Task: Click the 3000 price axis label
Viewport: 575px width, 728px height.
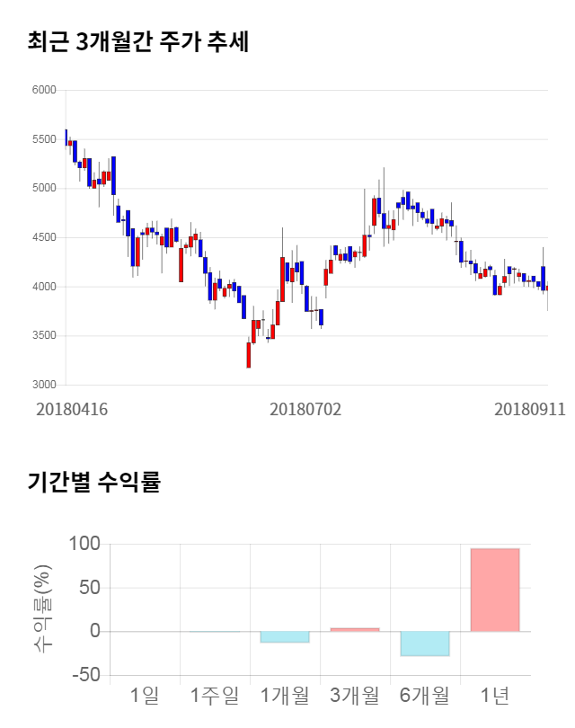Action: pos(44,385)
